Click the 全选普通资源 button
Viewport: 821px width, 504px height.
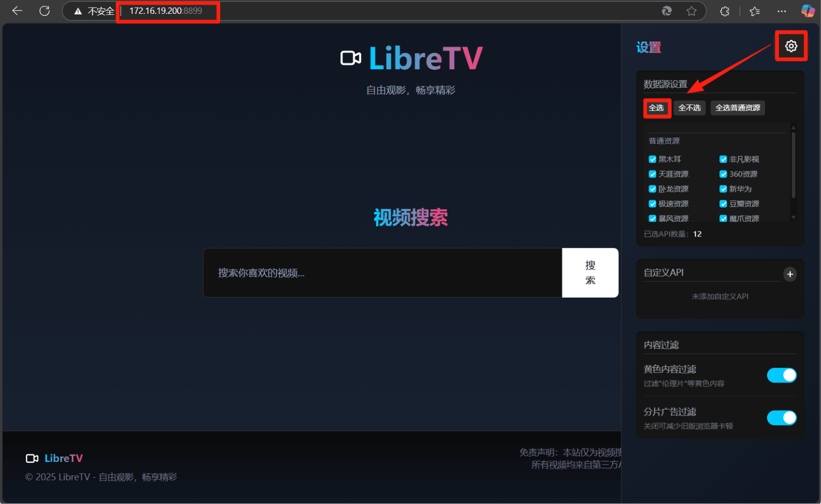[737, 108]
